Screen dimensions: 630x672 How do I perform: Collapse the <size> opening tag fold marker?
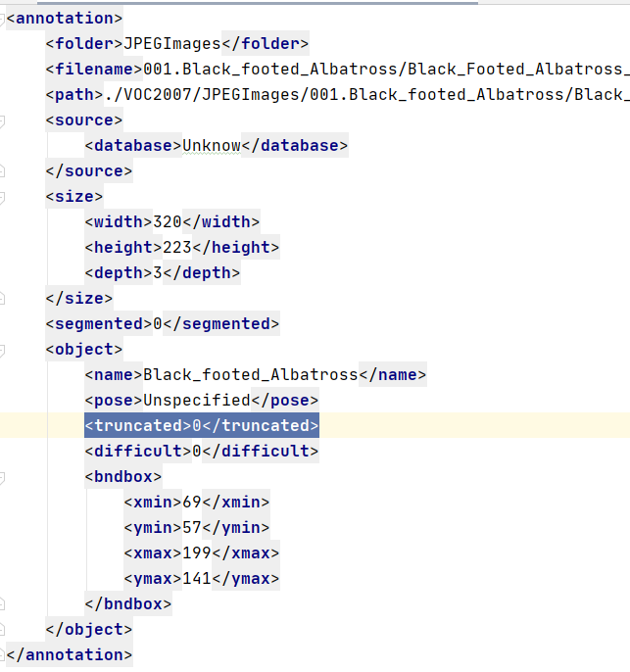(x=2, y=198)
